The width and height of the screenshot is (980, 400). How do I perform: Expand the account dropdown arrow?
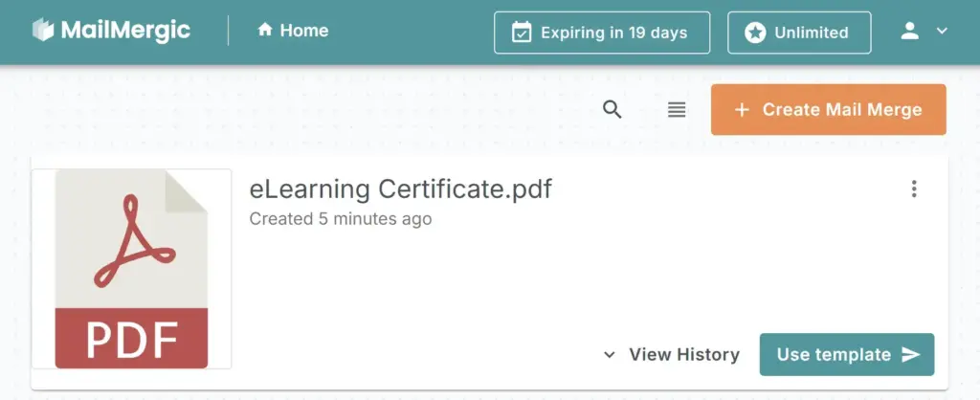point(942,31)
